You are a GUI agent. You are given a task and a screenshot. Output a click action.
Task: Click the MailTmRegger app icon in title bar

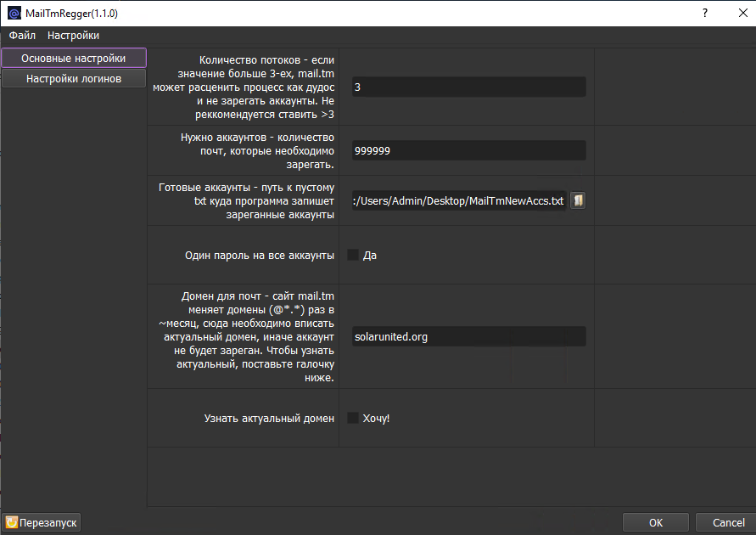[14, 13]
